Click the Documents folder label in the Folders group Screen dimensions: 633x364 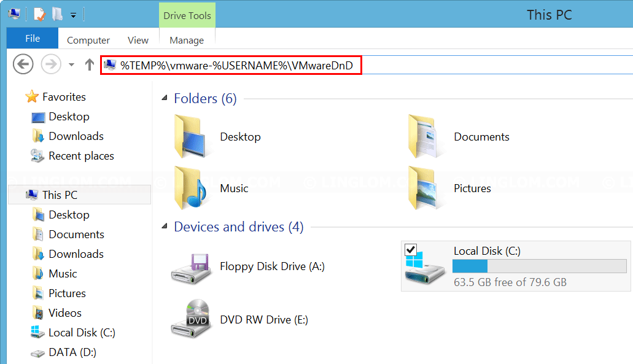(481, 137)
